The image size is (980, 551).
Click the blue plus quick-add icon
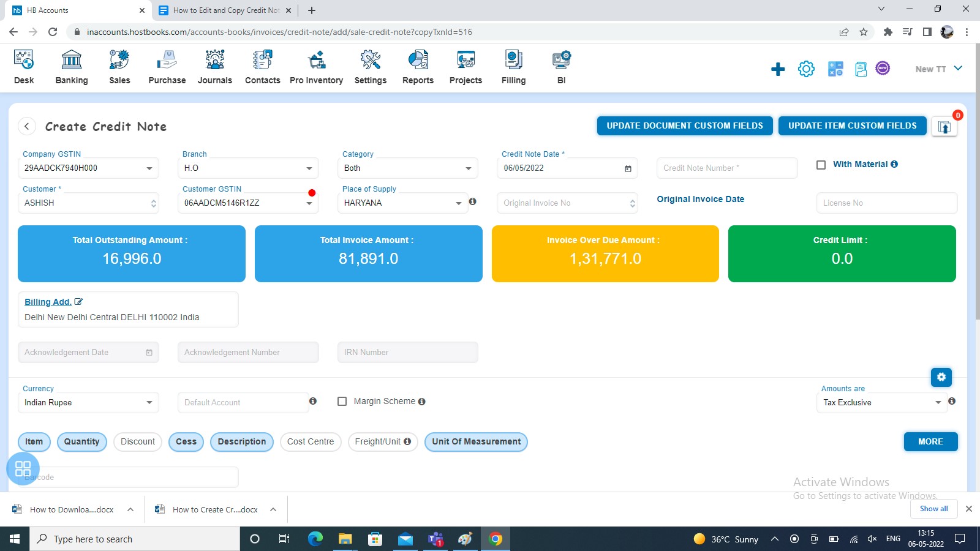click(x=778, y=69)
